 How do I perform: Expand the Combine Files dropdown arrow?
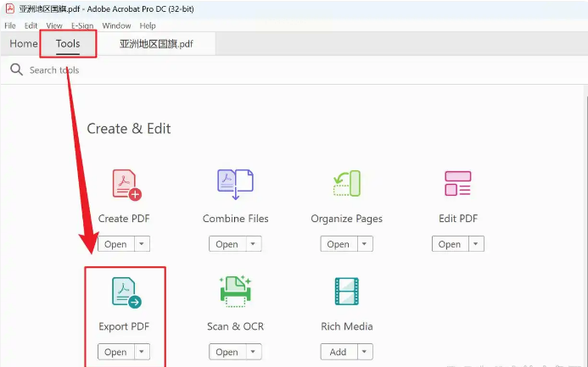coord(253,244)
